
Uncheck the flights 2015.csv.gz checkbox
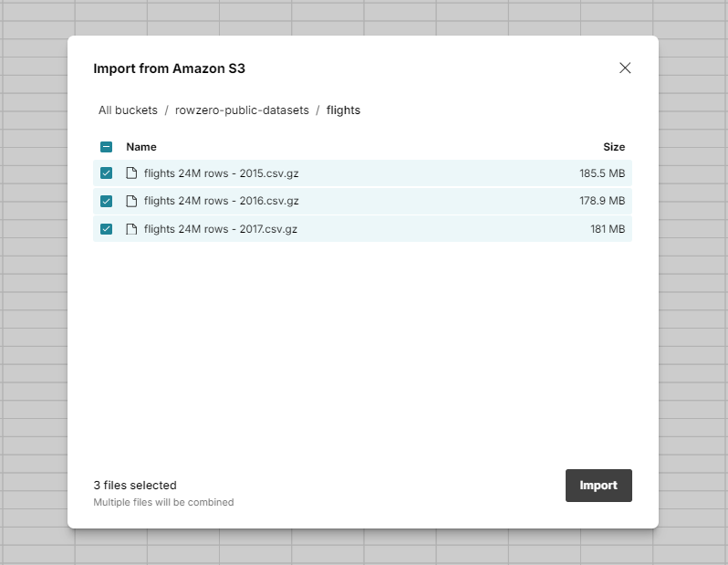[x=106, y=173]
